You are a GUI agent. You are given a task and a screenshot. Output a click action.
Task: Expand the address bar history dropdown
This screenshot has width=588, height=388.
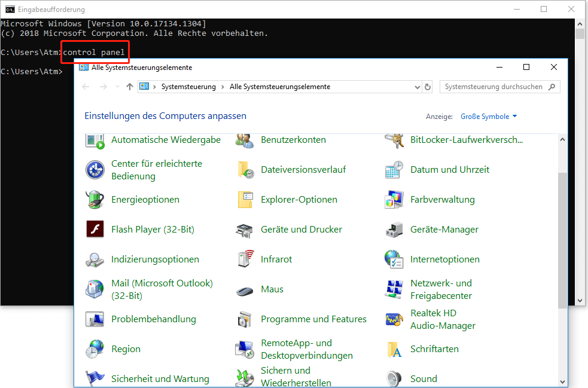click(x=418, y=87)
